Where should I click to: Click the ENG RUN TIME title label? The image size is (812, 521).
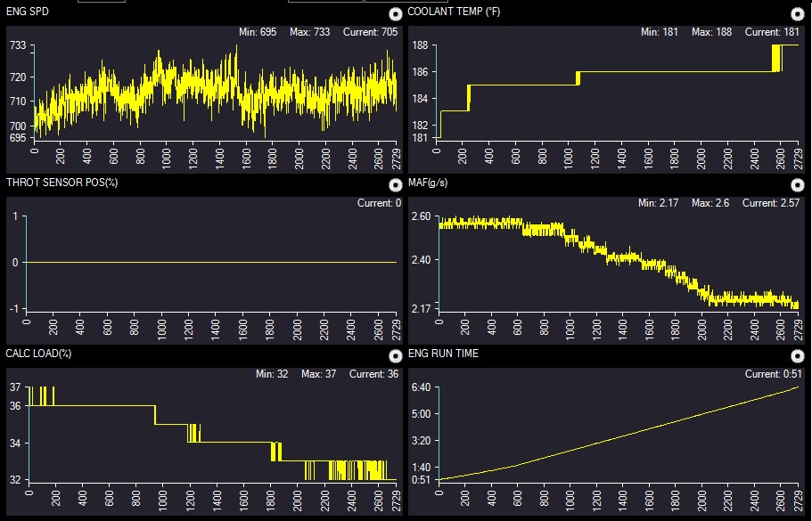click(x=443, y=354)
